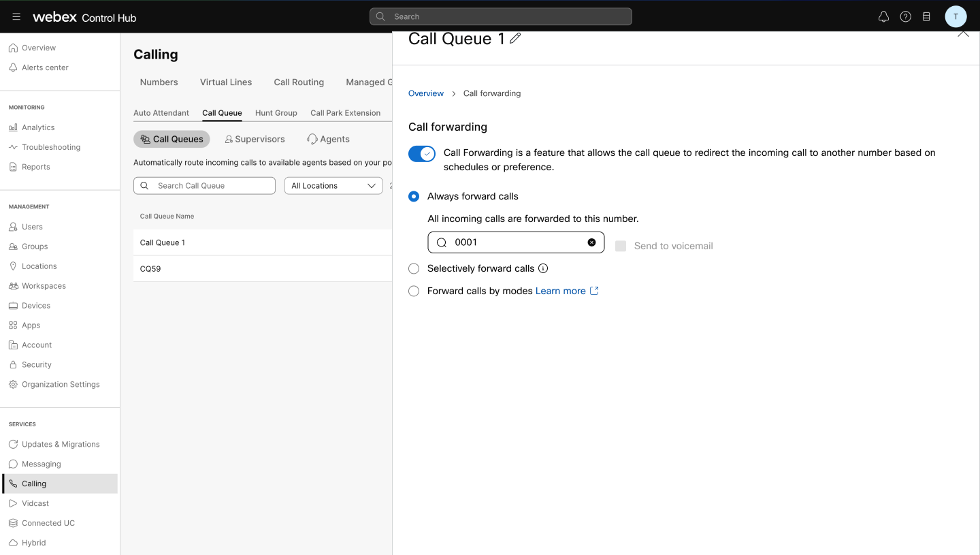Open Updates & Migrations in sidebar

(60, 445)
